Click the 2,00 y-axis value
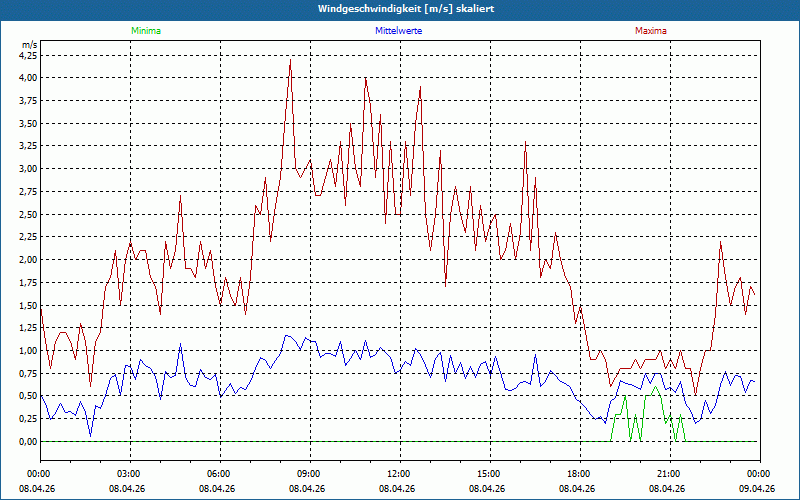800x500 pixels. point(29,260)
